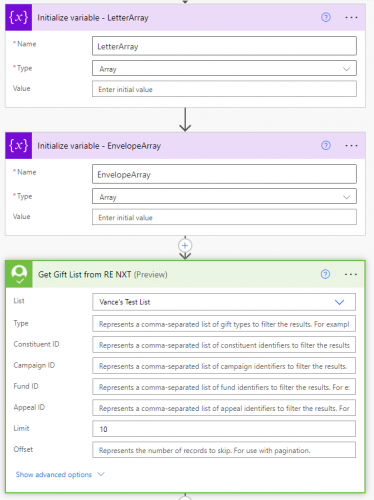374x500 pixels.
Task: Click Show advanced options link
Action: tap(54, 474)
